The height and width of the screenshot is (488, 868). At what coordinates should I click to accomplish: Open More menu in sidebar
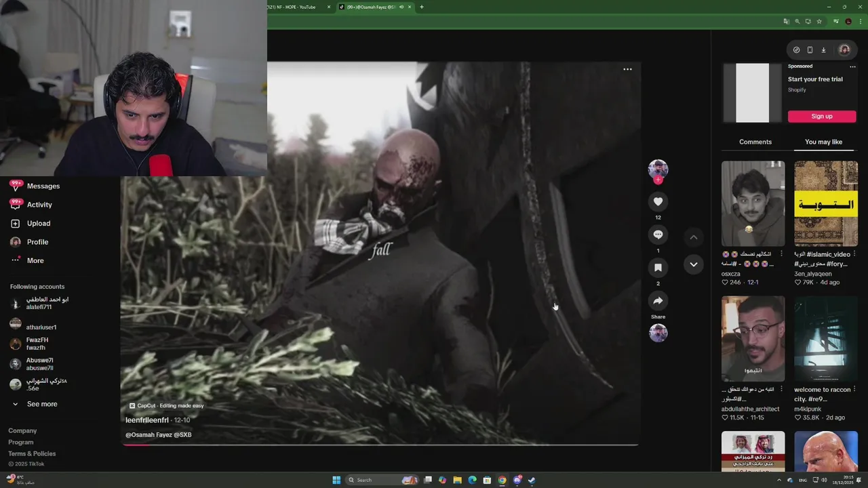tap(27, 260)
